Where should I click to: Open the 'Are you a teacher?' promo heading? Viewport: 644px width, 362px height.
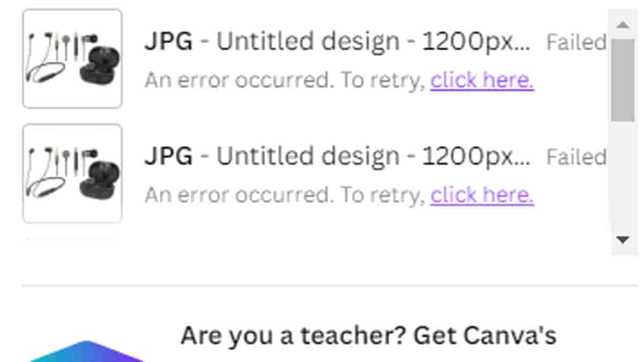click(x=368, y=336)
